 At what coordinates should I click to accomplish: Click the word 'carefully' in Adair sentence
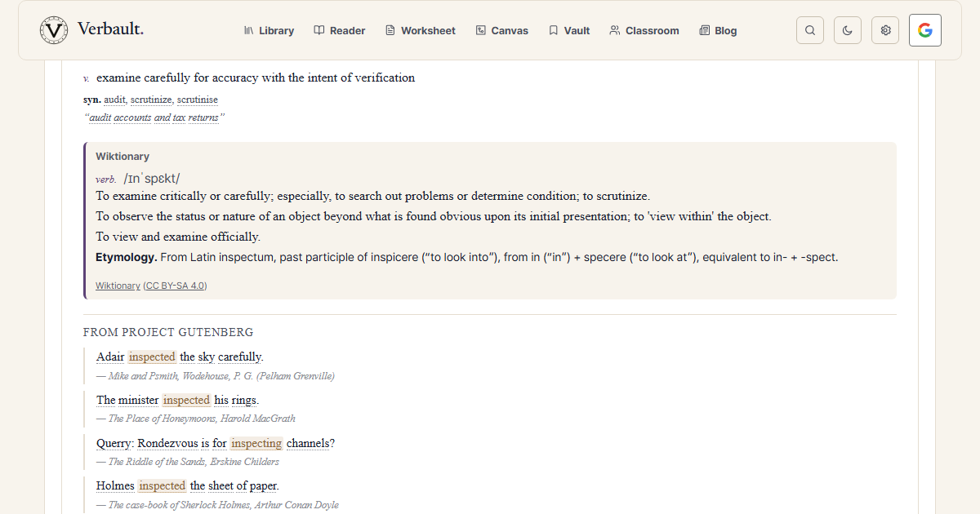(240, 357)
